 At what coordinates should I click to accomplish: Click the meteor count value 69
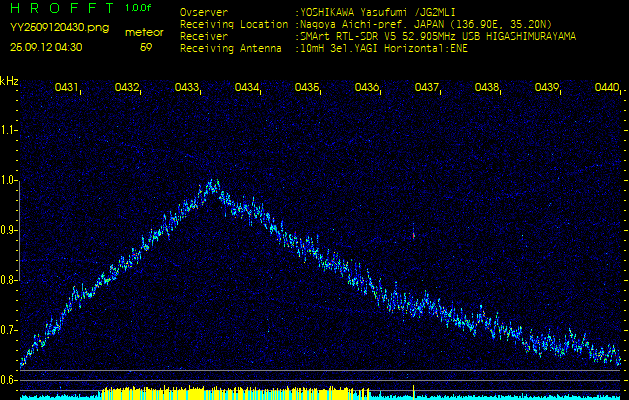[x=146, y=47]
